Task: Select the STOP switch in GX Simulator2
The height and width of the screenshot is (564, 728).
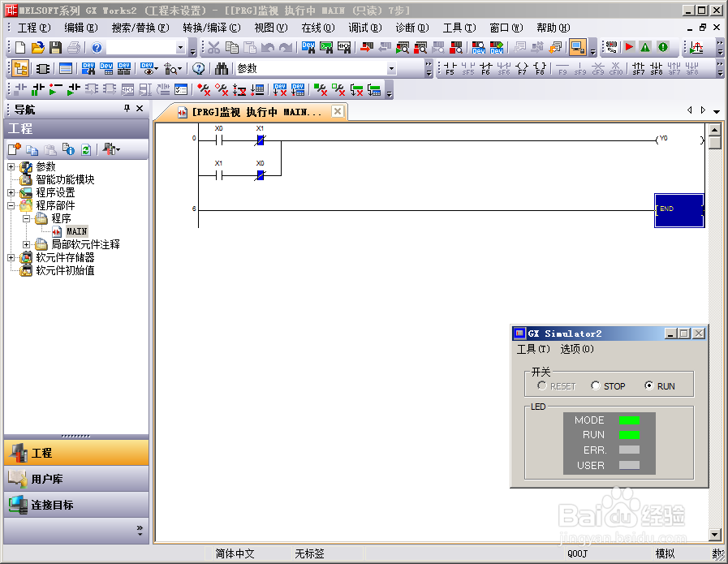Action: 608,385
